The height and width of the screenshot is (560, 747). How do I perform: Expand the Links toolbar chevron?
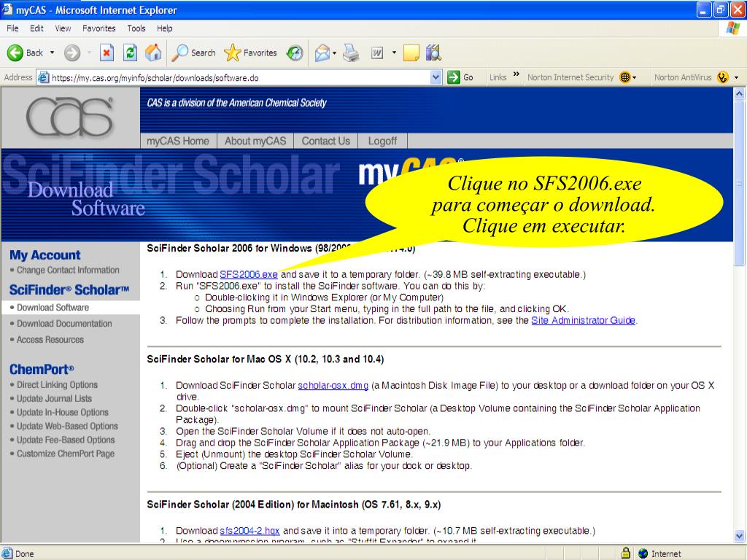(x=516, y=74)
